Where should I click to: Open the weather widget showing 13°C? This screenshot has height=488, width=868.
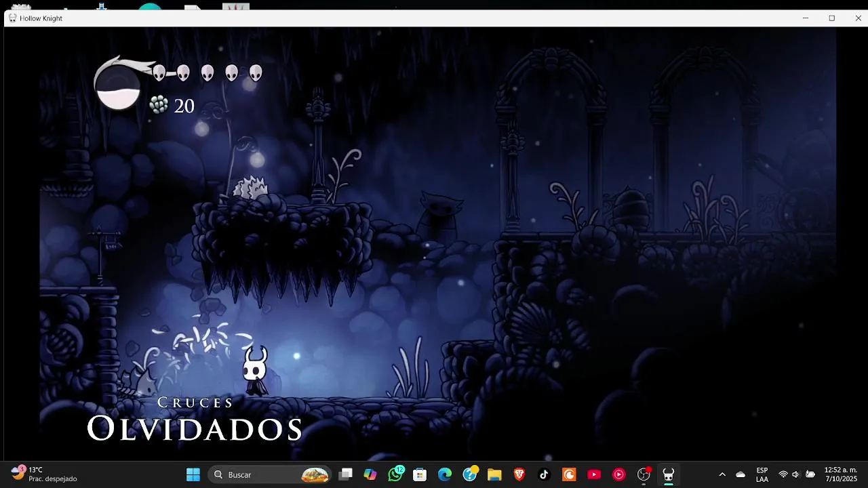tap(44, 474)
